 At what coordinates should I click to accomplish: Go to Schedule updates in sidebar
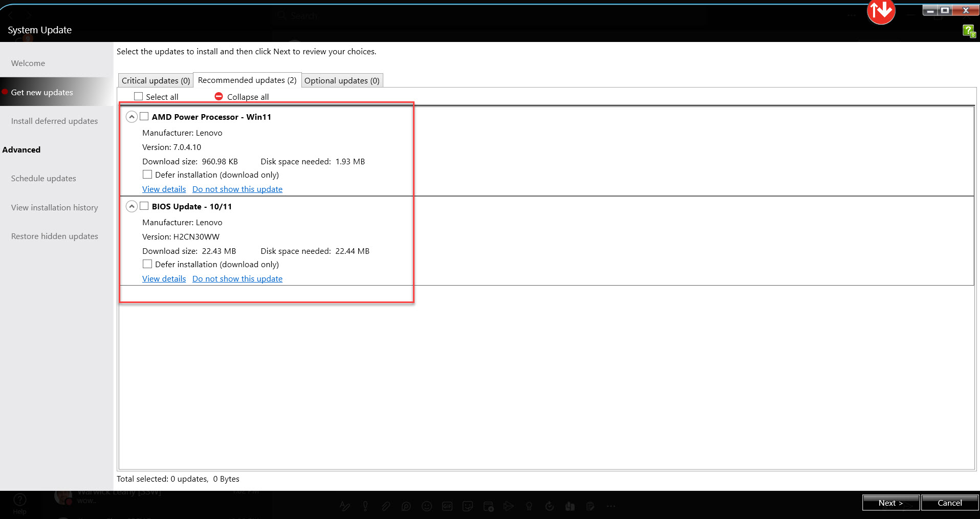pos(43,179)
